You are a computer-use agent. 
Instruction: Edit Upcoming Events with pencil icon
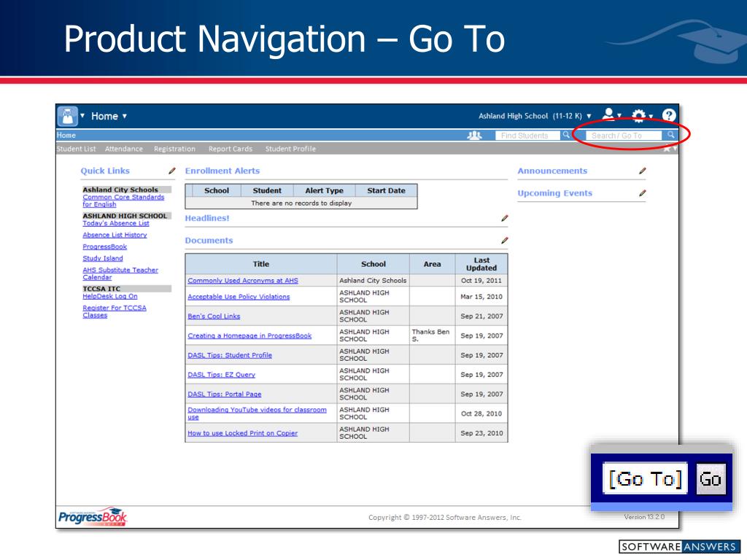[x=642, y=193]
